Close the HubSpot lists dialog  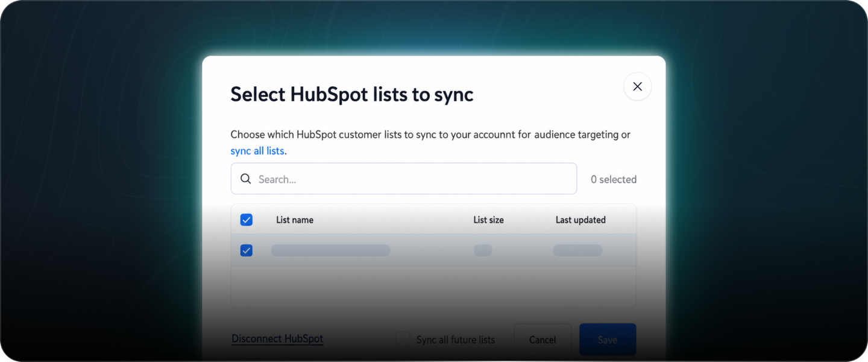coord(637,86)
